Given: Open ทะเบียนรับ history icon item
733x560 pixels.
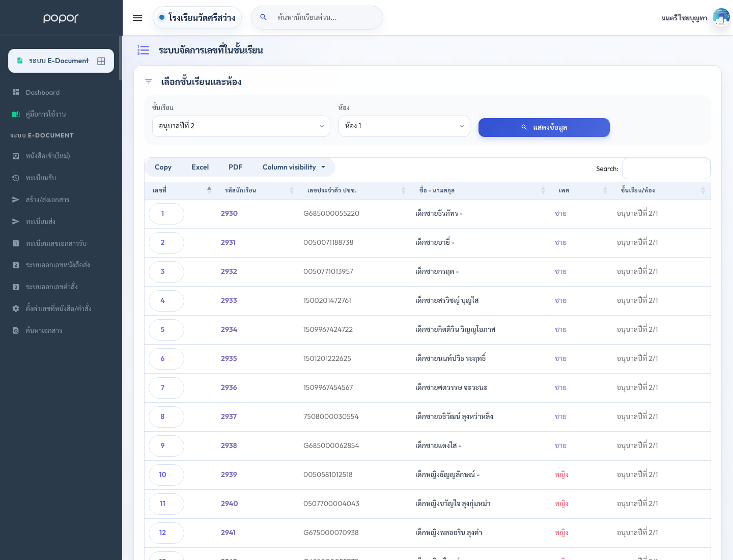Looking at the screenshot, I should click(16, 178).
